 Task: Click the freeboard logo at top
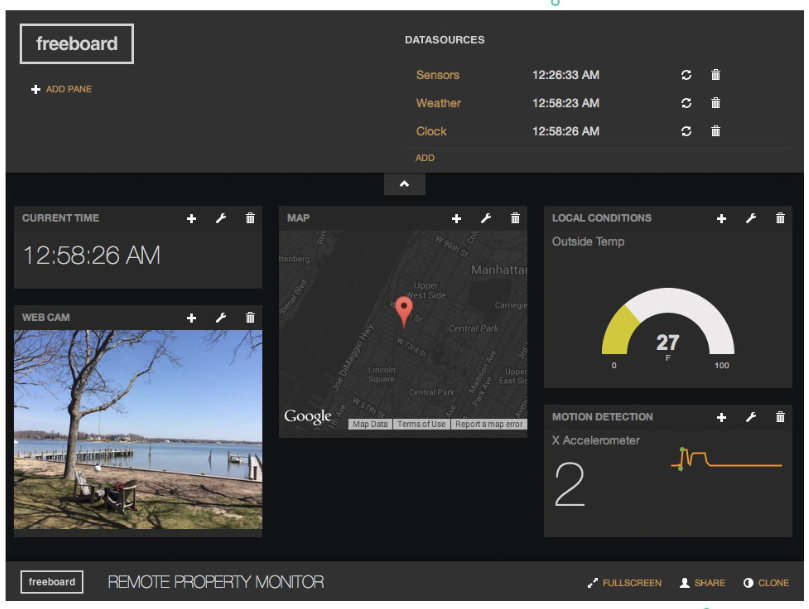click(x=77, y=44)
